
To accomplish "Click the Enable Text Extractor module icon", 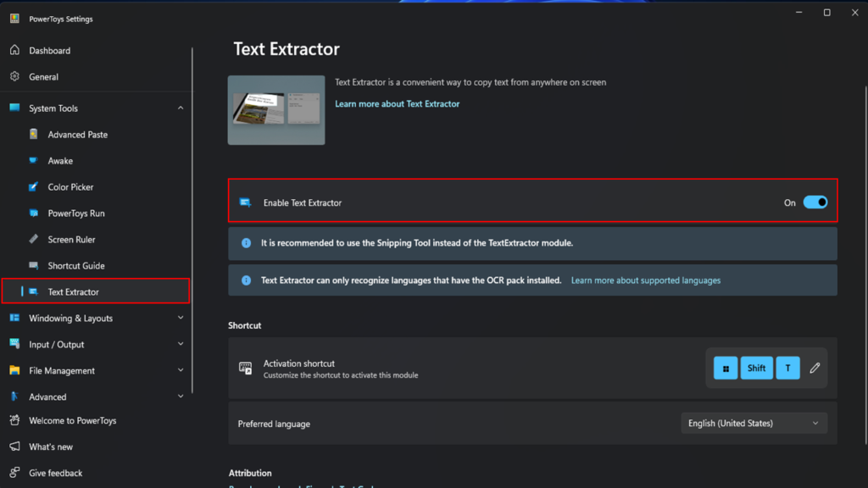I will tap(245, 202).
